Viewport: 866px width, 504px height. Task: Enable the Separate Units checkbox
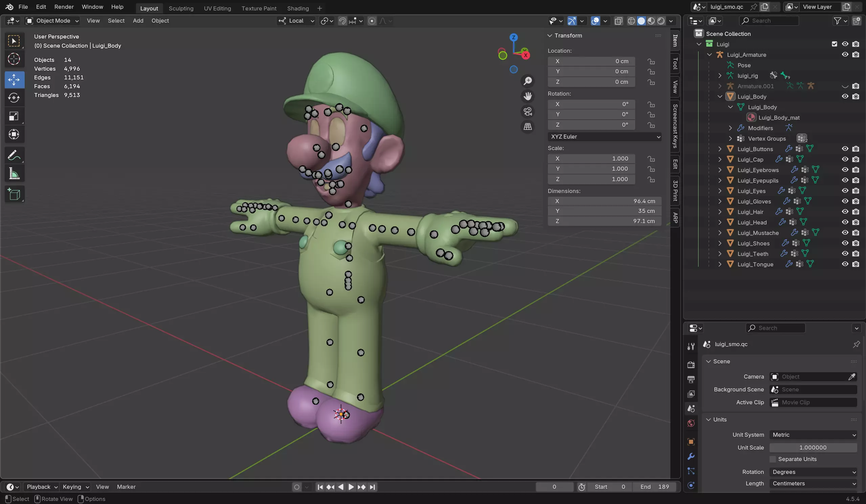click(x=773, y=459)
